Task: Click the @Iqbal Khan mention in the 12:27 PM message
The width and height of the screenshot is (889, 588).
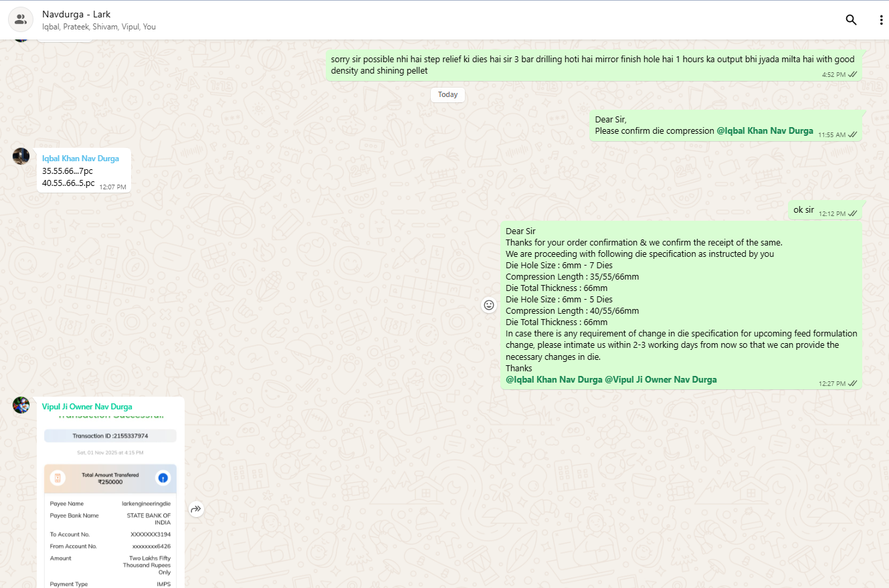Action: (554, 379)
